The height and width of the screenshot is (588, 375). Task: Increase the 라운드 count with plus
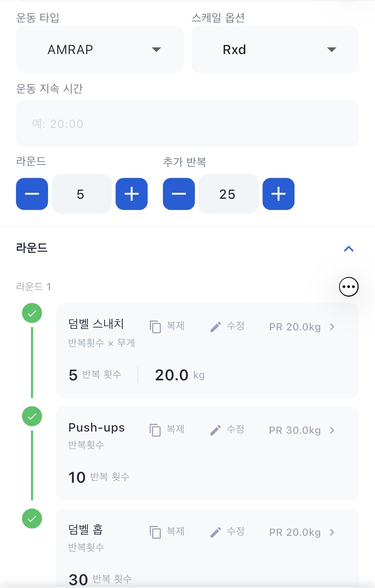click(x=132, y=194)
